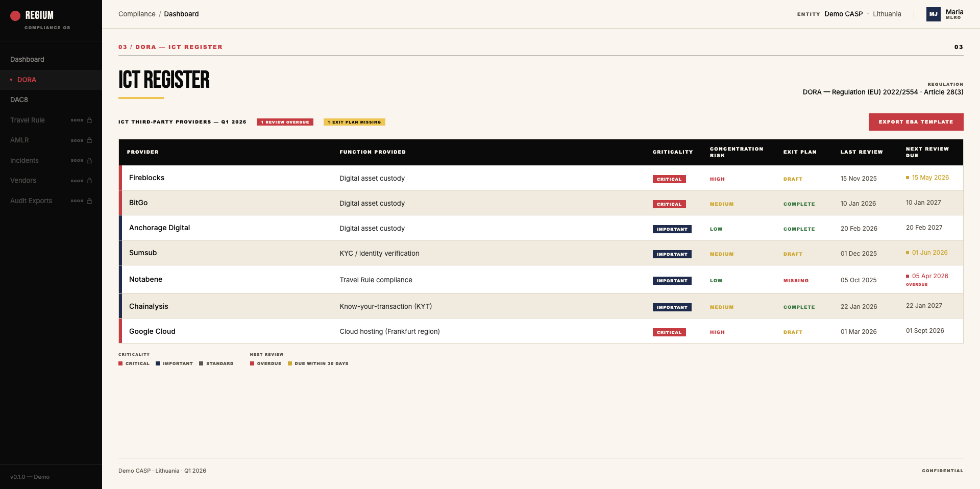The height and width of the screenshot is (489, 980).
Task: Click yellow Due Within 30 Days swatch
Action: pyautogui.click(x=290, y=364)
